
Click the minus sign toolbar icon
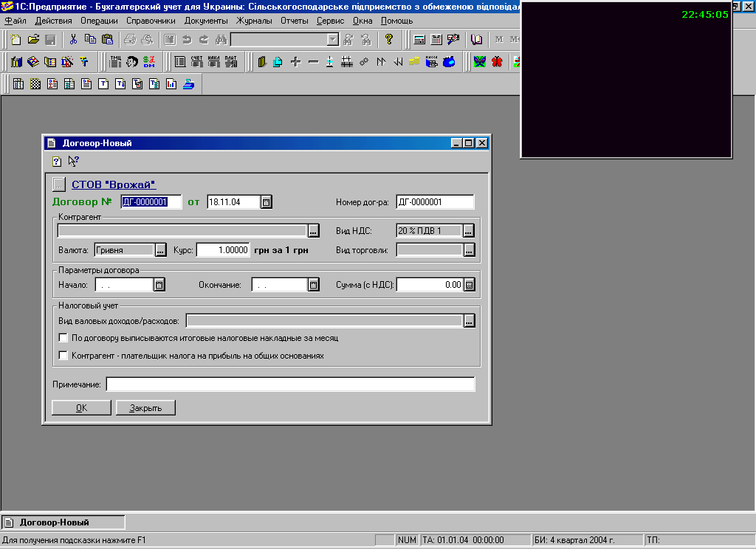pyautogui.click(x=313, y=62)
